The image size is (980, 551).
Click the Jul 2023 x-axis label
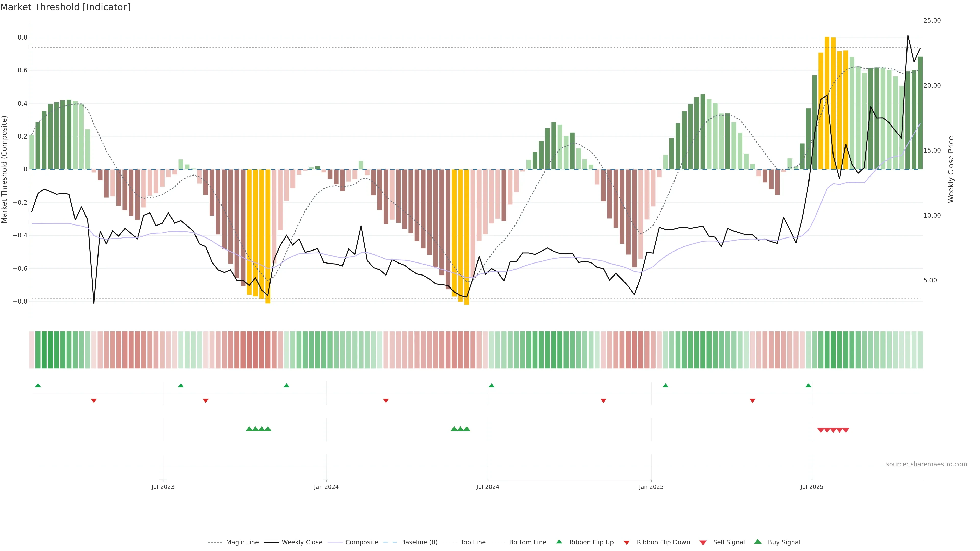tap(163, 487)
